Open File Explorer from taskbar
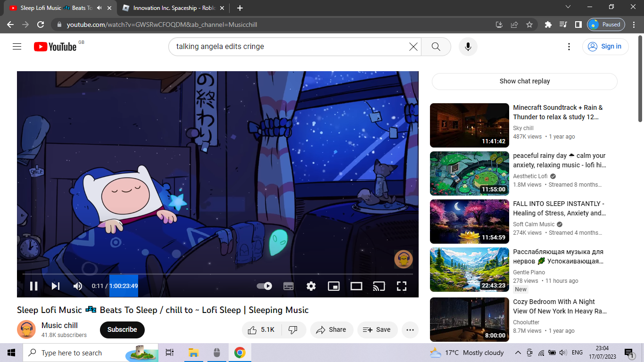The width and height of the screenshot is (644, 362). 193,353
